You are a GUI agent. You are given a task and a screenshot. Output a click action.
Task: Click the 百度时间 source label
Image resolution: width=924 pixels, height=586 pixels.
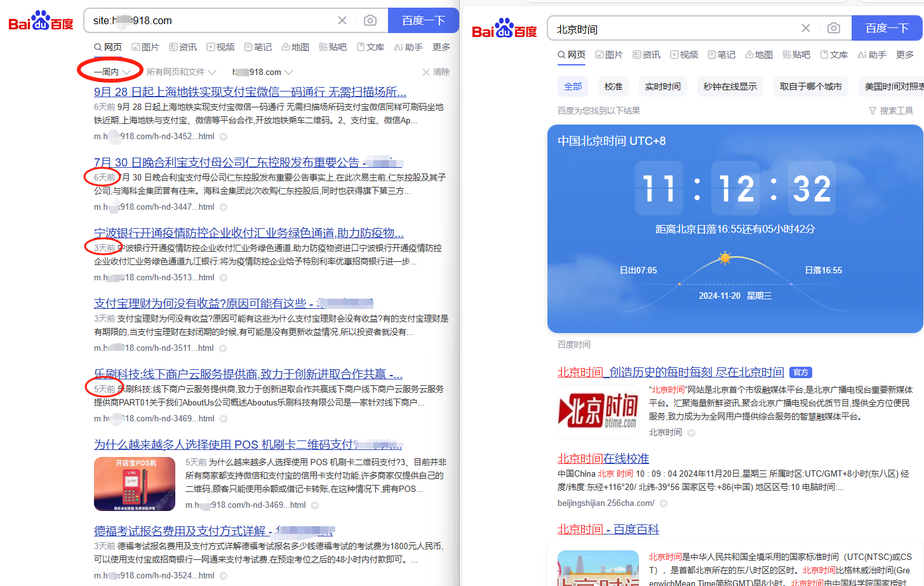pos(574,344)
